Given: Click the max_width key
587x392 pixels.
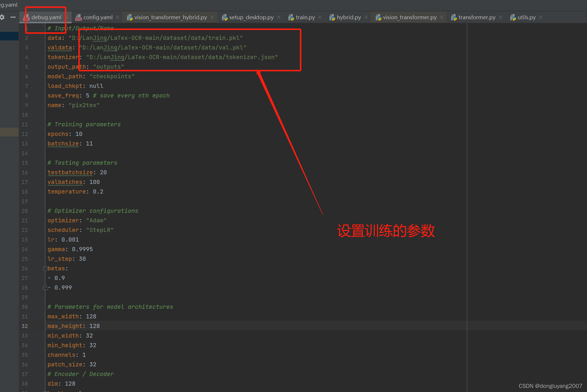Looking at the screenshot, I should coord(63,317).
